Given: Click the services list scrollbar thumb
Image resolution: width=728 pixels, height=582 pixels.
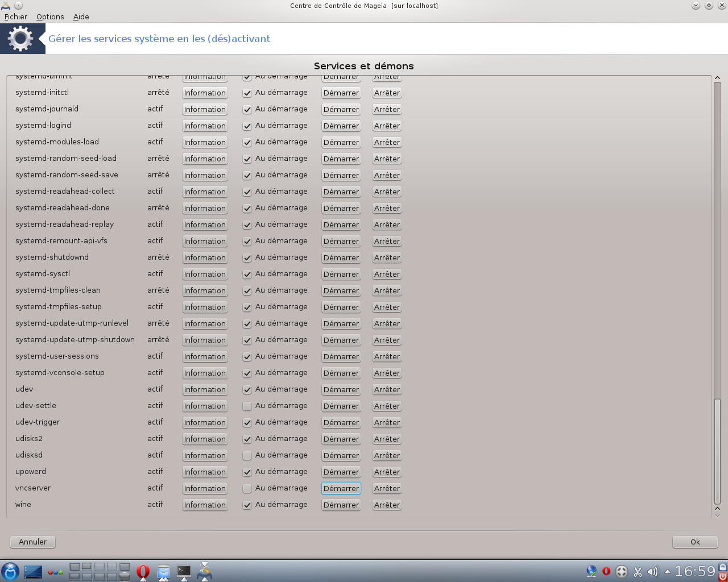Looking at the screenshot, I should tap(717, 451).
